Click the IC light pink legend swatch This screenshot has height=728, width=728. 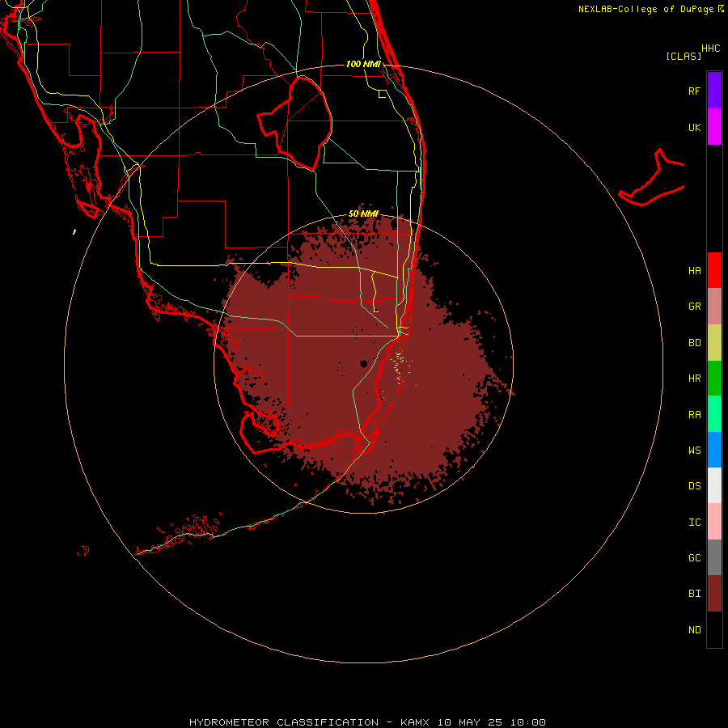(x=714, y=522)
